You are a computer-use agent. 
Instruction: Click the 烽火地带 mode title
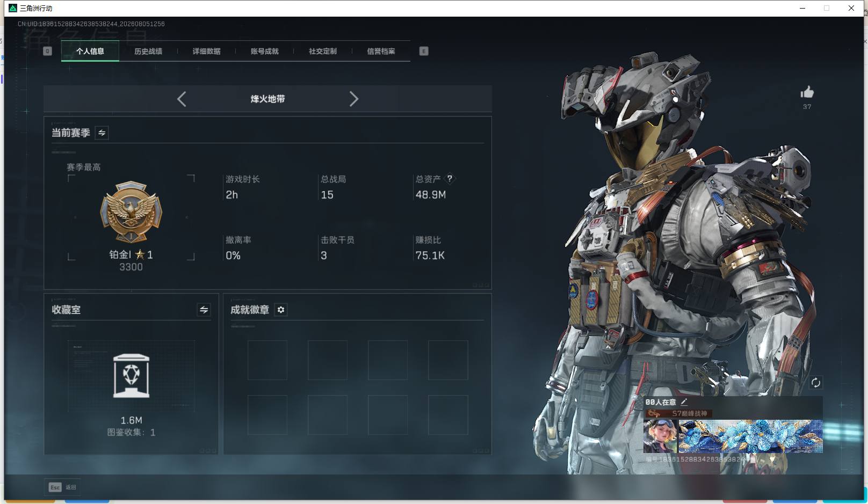coord(267,99)
